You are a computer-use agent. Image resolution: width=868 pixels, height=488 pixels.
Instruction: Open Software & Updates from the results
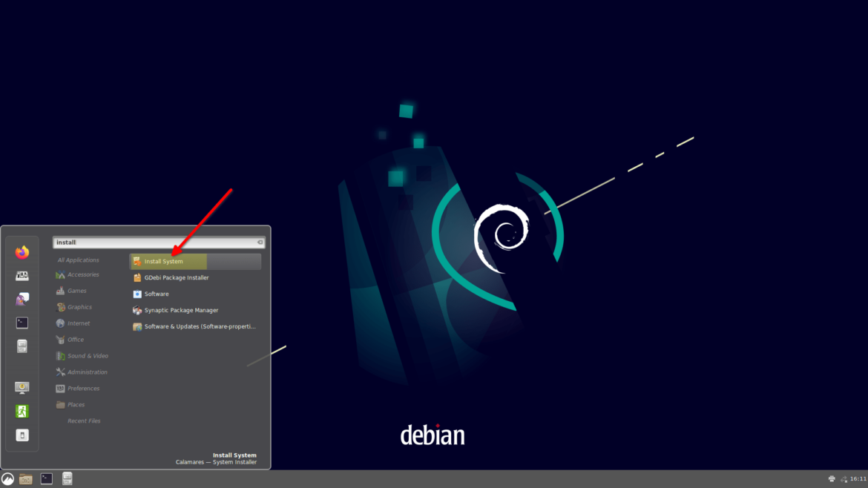[x=194, y=326]
